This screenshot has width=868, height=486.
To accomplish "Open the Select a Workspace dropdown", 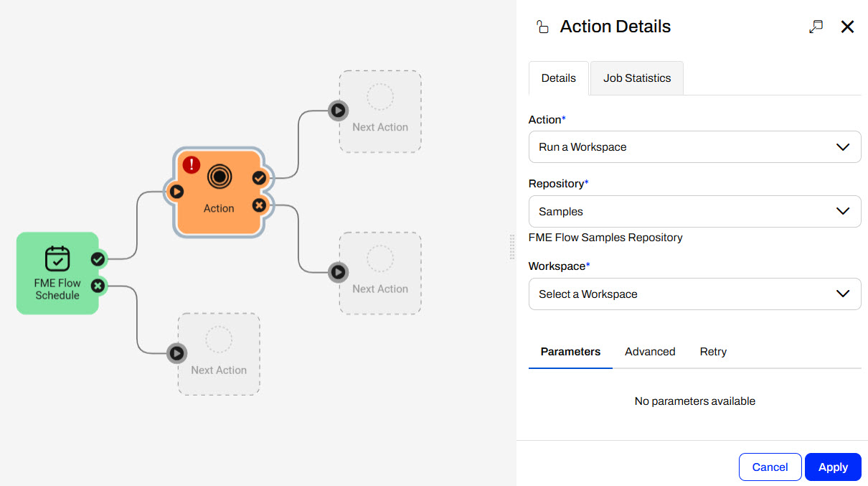I will (694, 294).
